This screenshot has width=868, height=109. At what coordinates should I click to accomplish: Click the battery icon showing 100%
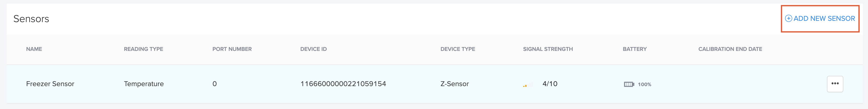pos(629,84)
